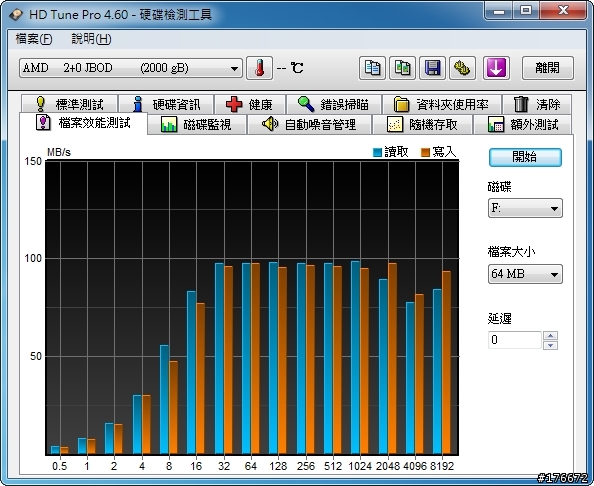Open the 說明(H) menu
Viewport: 594px width, 486px height.
click(91, 39)
